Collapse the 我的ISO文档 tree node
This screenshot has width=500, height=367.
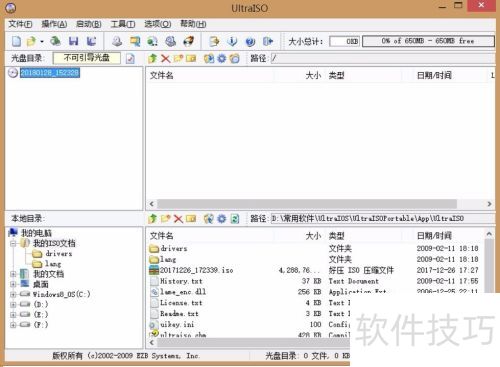(13, 243)
